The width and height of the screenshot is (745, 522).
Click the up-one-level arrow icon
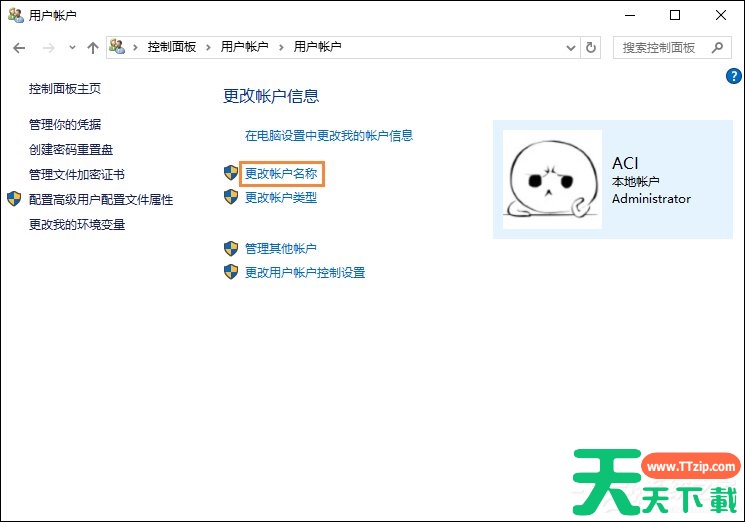click(x=93, y=47)
